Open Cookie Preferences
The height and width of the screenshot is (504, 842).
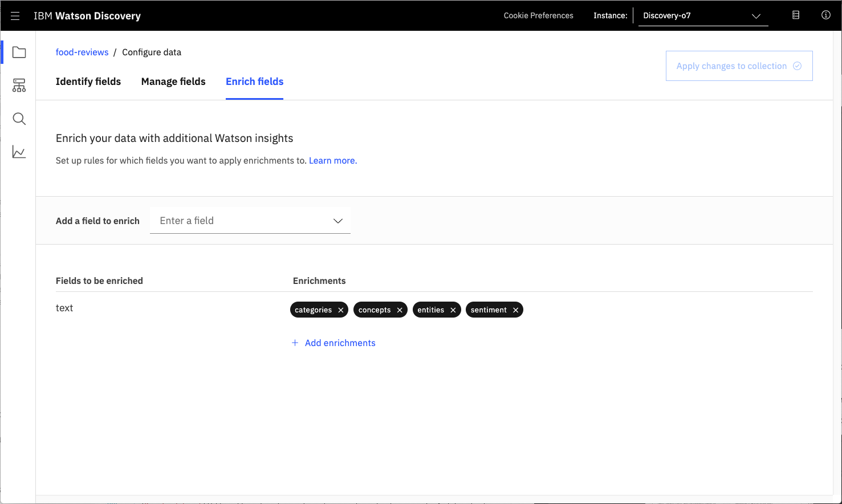click(539, 15)
